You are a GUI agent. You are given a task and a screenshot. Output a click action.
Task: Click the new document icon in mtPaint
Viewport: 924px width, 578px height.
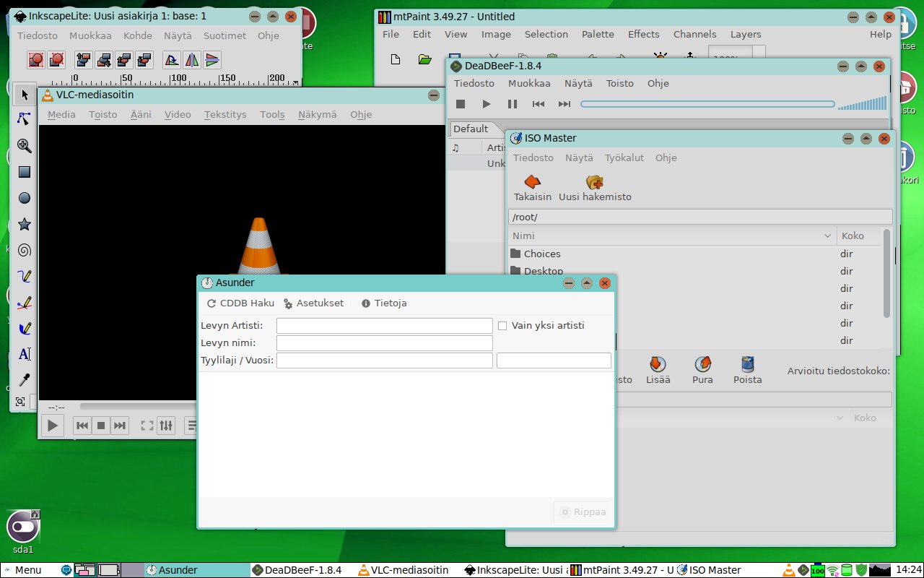tap(396, 59)
